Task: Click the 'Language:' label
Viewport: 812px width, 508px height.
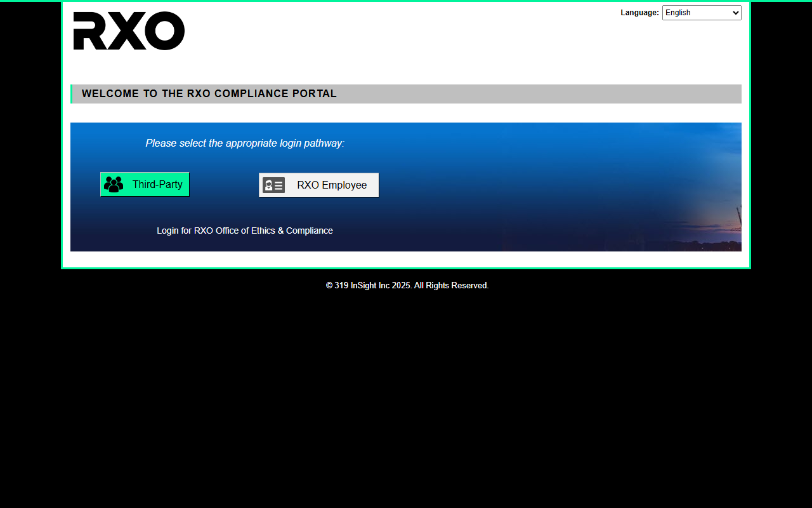Action: [x=639, y=13]
